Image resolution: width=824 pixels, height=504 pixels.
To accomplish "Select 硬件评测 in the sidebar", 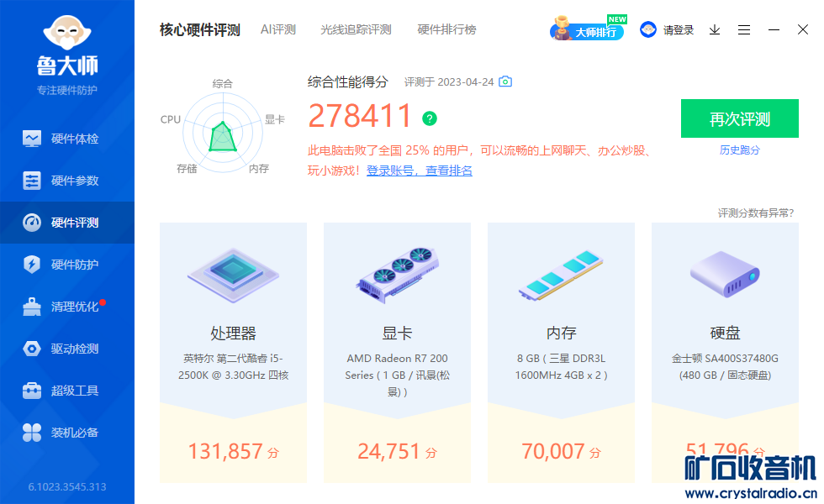I will pyautogui.click(x=67, y=223).
